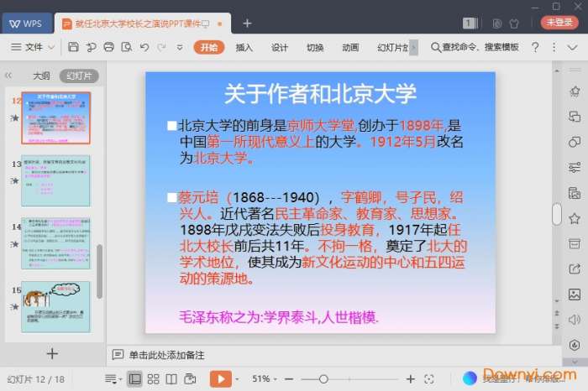The height and width of the screenshot is (391, 588).
Task: Select slide 12 thumbnail
Action: 56,118
